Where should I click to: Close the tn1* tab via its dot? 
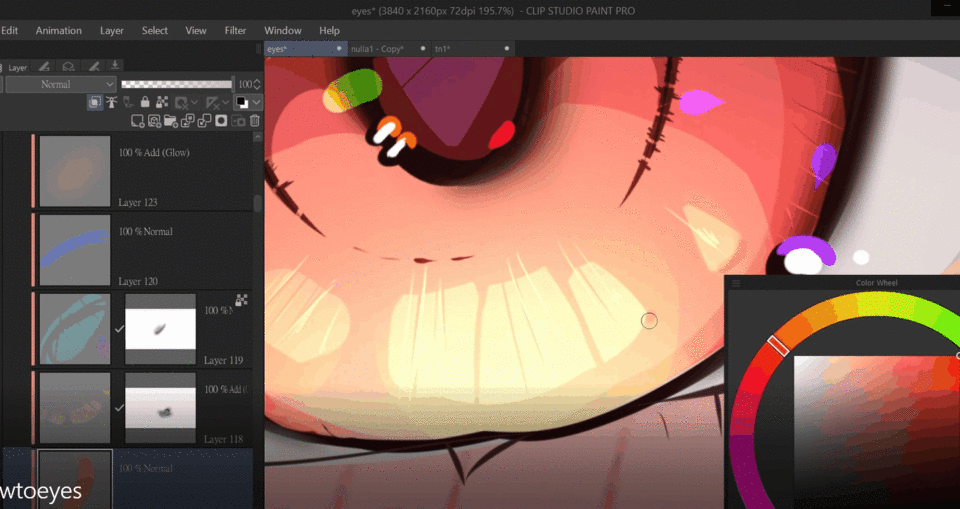click(506, 48)
